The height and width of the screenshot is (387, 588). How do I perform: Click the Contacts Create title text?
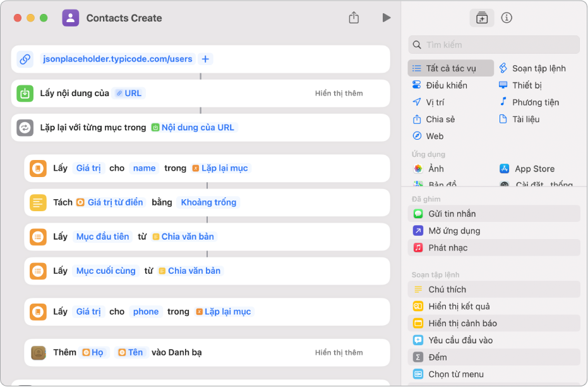click(x=124, y=18)
